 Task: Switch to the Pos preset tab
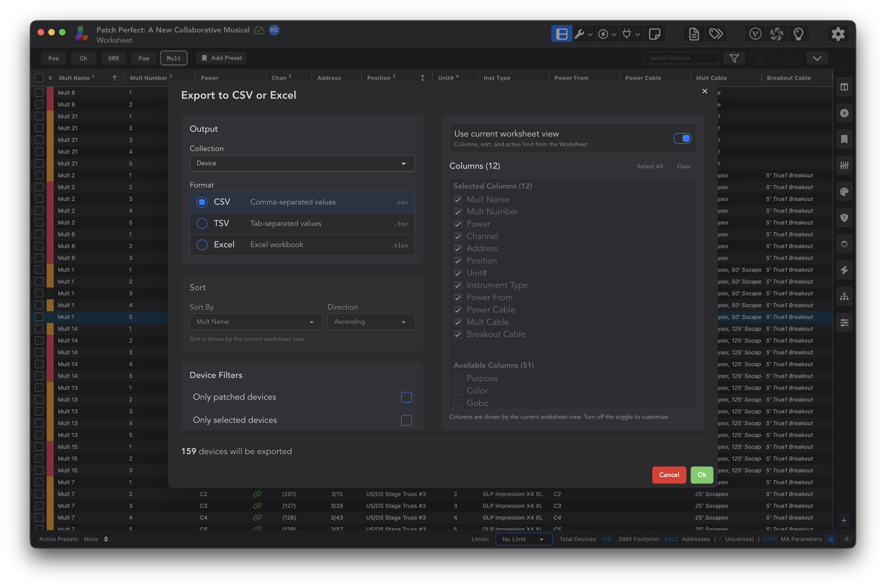(x=53, y=58)
